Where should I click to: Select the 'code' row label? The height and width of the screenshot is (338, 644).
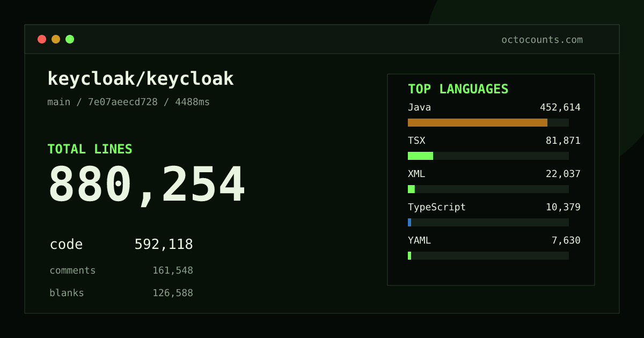(66, 245)
